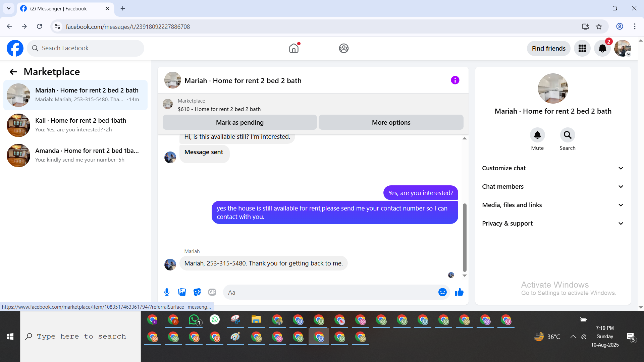This screenshot has width=644, height=362.
Task: Mute this conversation with the bell
Action: pyautogui.click(x=537, y=135)
